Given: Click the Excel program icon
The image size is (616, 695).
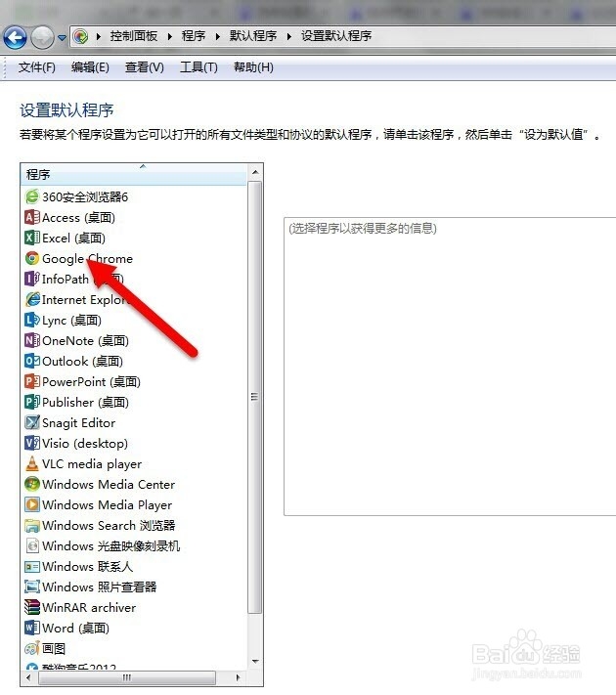Looking at the screenshot, I should pos(32,238).
